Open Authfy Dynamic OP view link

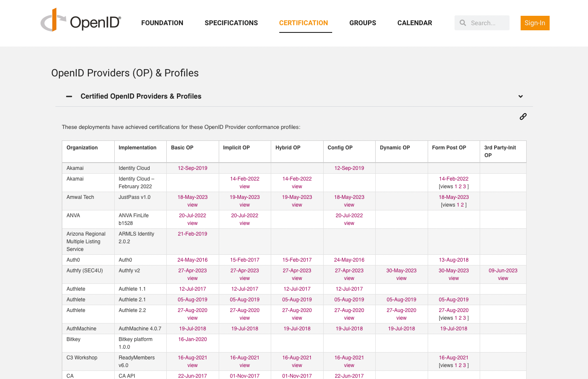(x=402, y=278)
